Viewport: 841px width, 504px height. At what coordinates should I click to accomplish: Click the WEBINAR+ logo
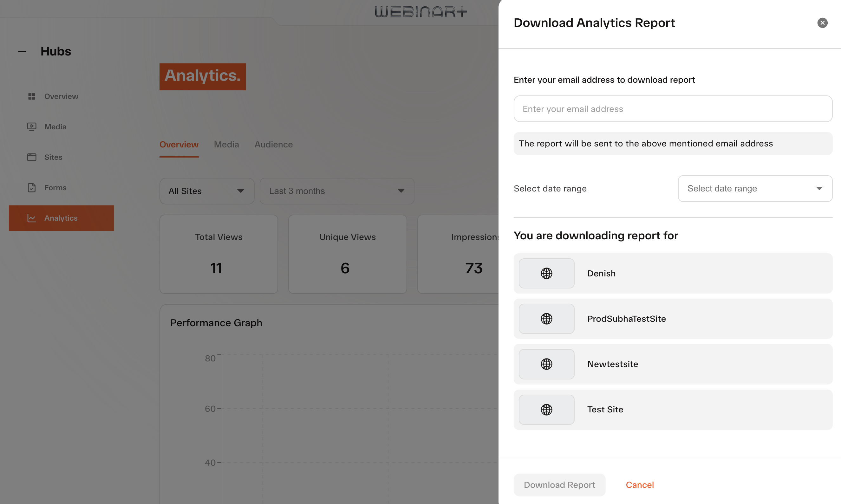point(421,12)
